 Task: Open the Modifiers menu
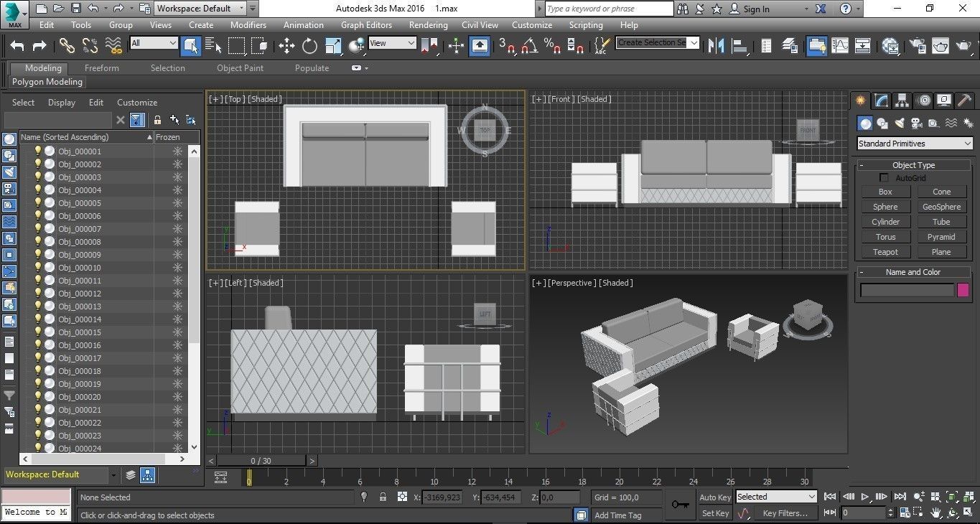[x=248, y=24]
